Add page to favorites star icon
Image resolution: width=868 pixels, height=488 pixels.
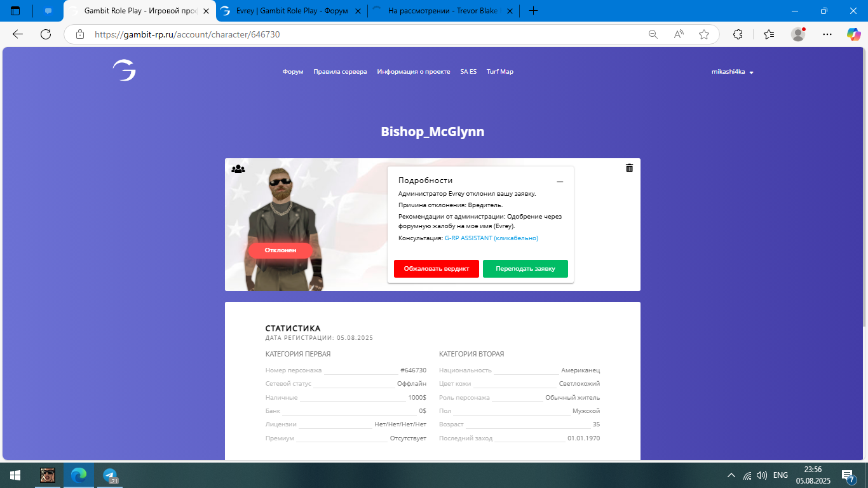click(x=704, y=34)
